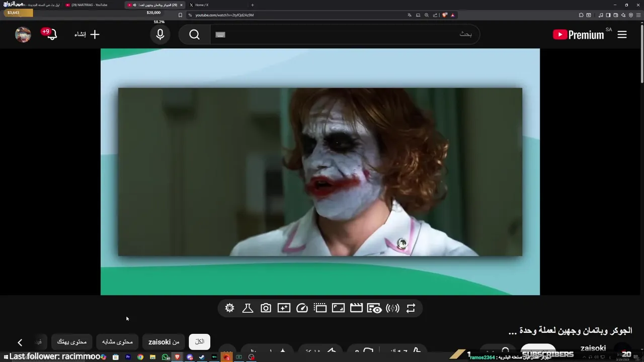
Task: Click the bookmark icon left of address bar
Action: tap(180, 15)
